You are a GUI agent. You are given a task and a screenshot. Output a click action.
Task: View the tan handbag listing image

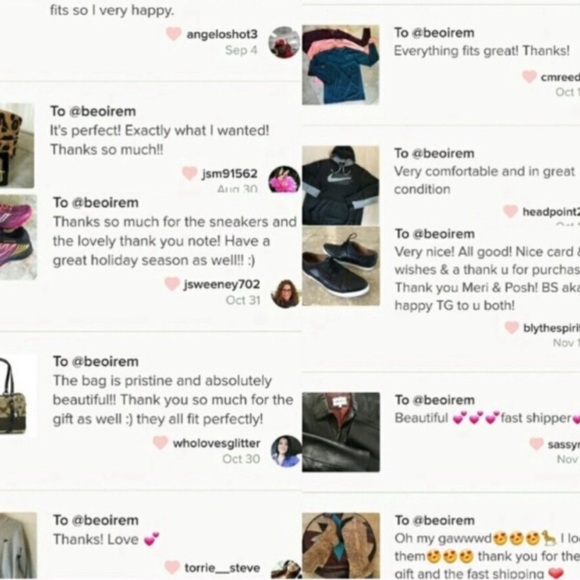(18, 395)
